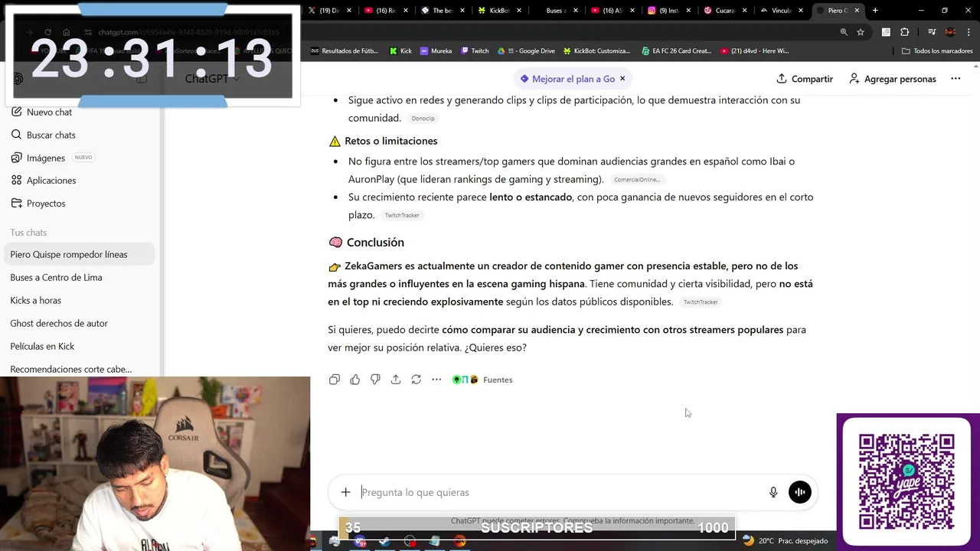The image size is (980, 551).
Task: Open the ComercialOnline source chip
Action: pyautogui.click(x=637, y=180)
